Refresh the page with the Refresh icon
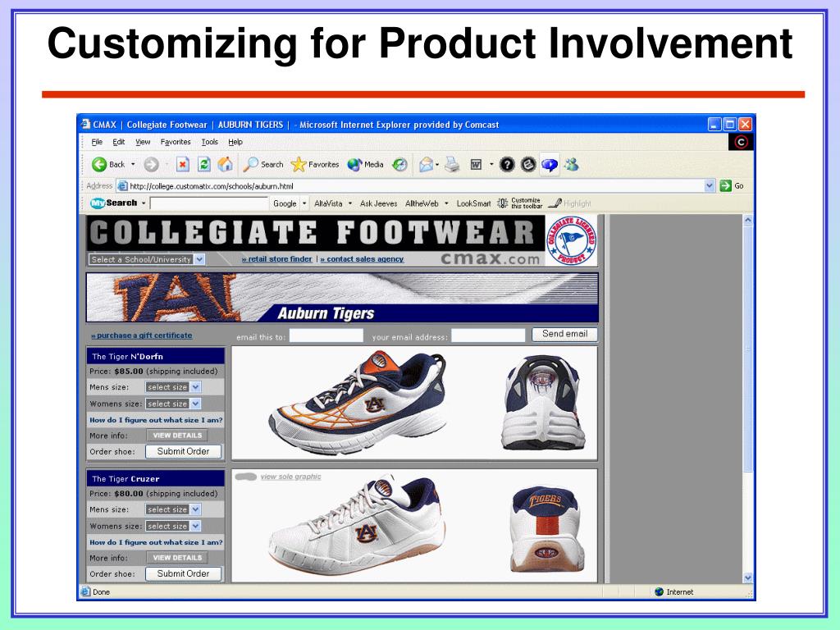Image resolution: width=840 pixels, height=630 pixels. 204,164
